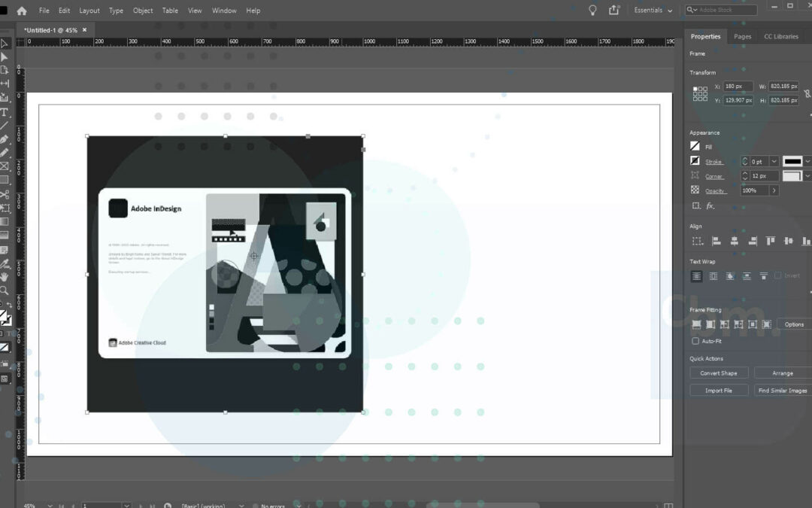Open the Layout menu

[x=89, y=11]
